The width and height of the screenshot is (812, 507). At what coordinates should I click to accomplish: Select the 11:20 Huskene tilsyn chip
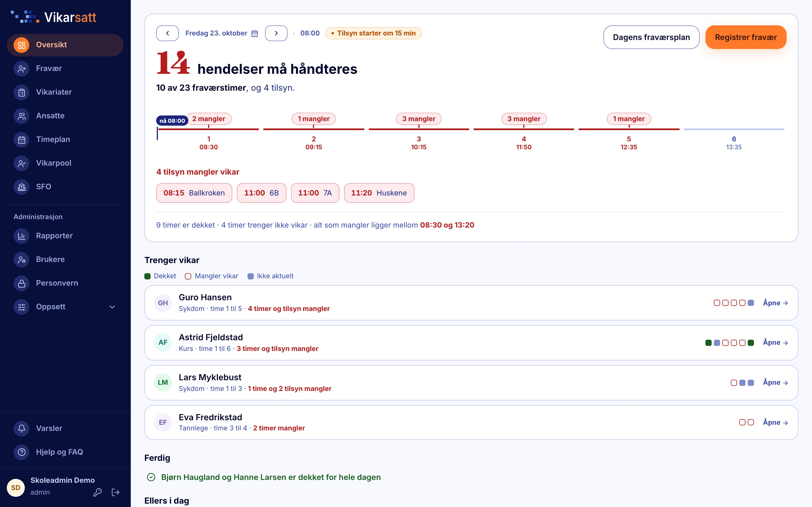(379, 193)
